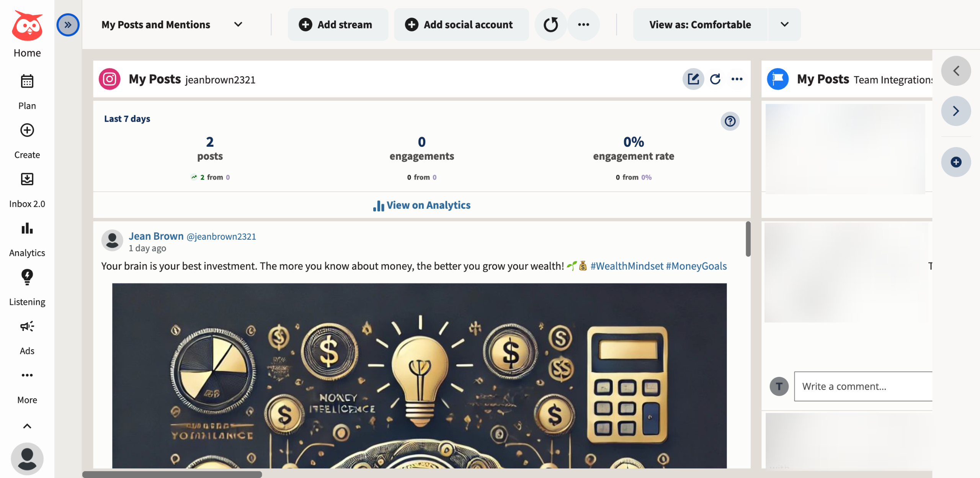The height and width of the screenshot is (478, 980).
Task: Click the edit stream pencil icon
Action: (x=693, y=79)
